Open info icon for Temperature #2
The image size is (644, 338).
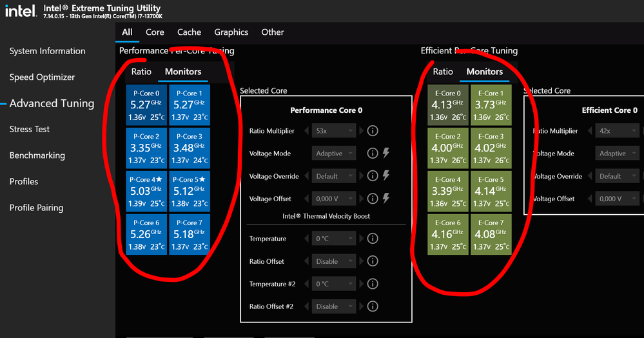pyautogui.click(x=373, y=284)
